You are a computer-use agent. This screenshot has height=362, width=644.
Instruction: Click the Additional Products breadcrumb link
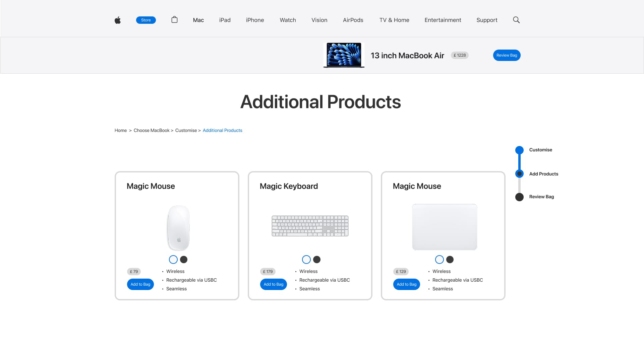click(223, 131)
